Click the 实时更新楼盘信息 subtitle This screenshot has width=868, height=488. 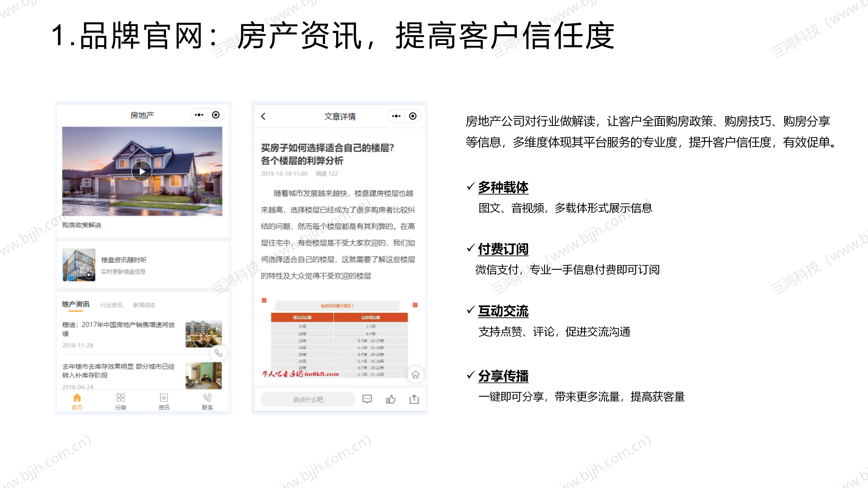[x=123, y=271]
